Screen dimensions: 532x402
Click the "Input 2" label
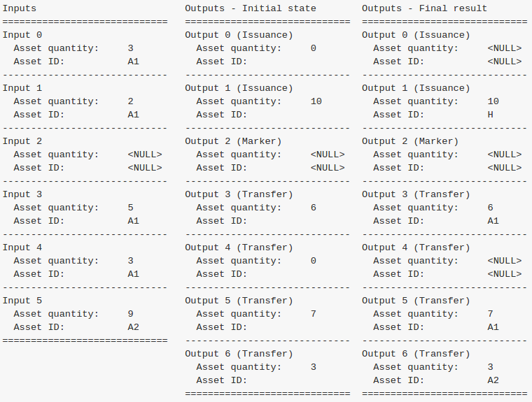pyautogui.click(x=22, y=141)
